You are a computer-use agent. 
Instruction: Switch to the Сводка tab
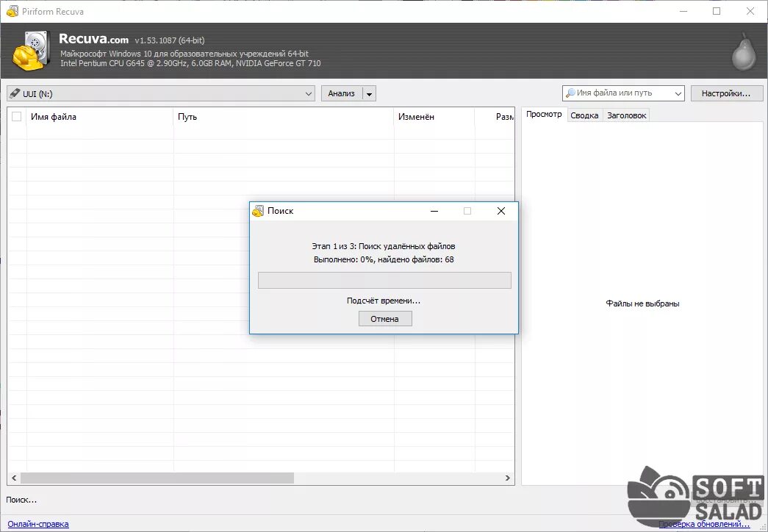tap(584, 115)
